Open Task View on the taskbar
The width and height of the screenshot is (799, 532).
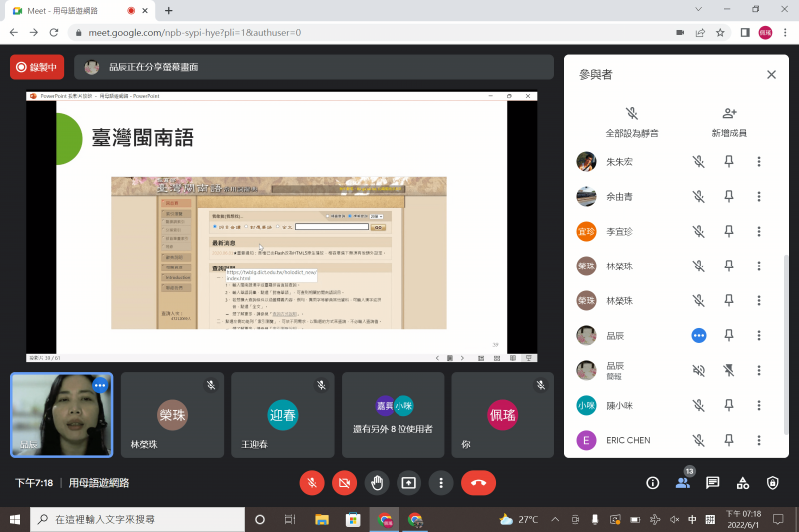(290, 519)
